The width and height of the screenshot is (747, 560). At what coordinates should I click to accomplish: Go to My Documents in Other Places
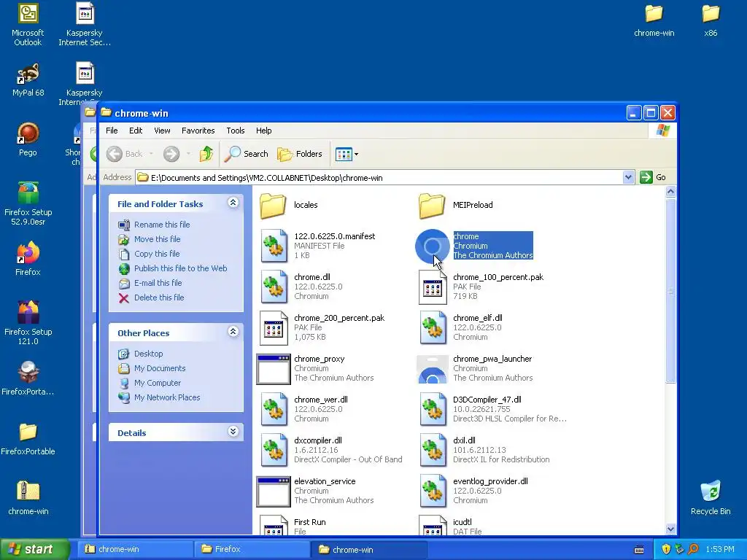click(160, 368)
